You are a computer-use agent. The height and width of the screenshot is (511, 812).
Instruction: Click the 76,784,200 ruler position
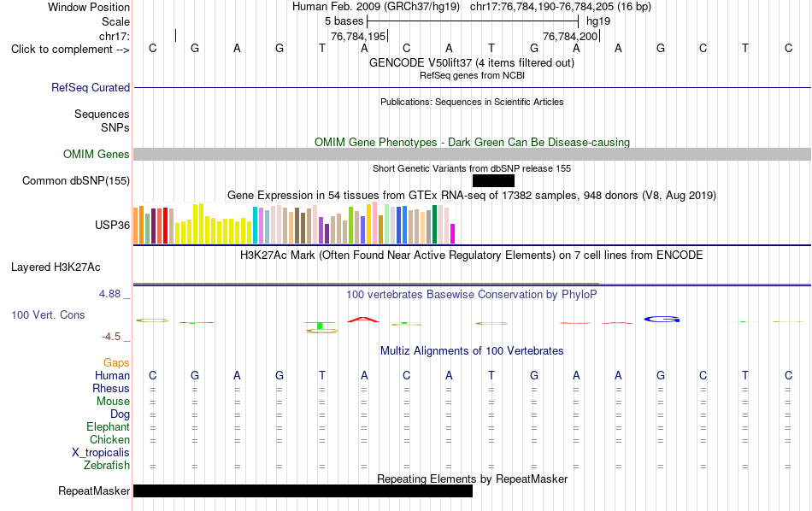coord(570,36)
